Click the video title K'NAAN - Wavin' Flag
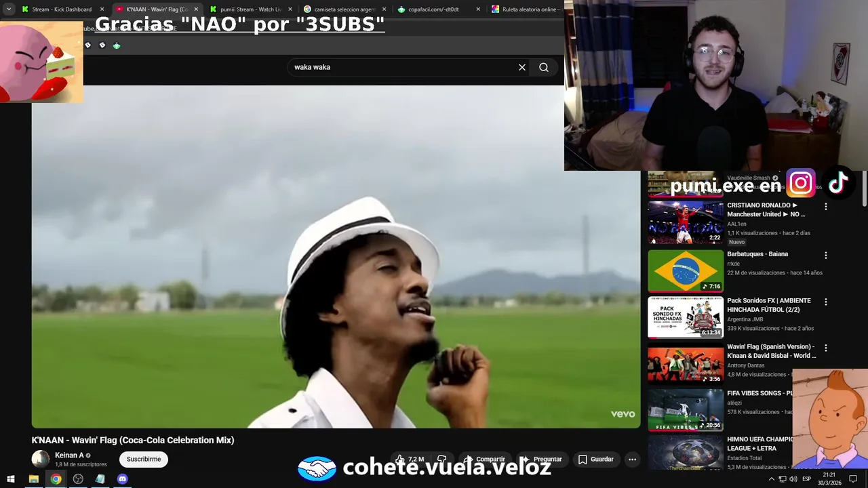The height and width of the screenshot is (488, 868). pos(133,440)
